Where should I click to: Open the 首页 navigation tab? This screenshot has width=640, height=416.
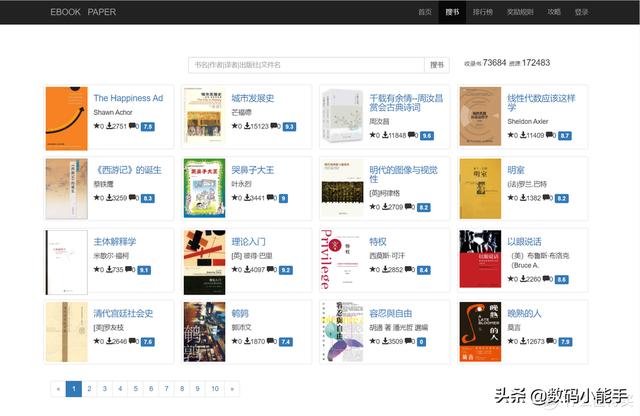coord(425,12)
